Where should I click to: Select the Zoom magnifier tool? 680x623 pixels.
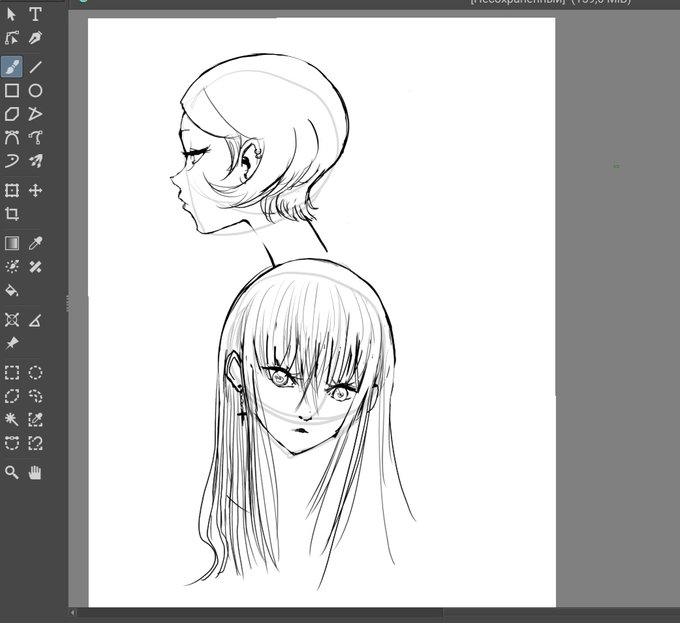pyautogui.click(x=12, y=473)
